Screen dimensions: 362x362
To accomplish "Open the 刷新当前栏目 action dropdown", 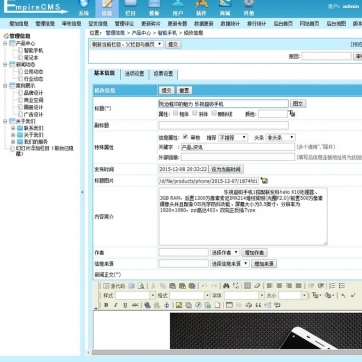I will coord(126,44).
